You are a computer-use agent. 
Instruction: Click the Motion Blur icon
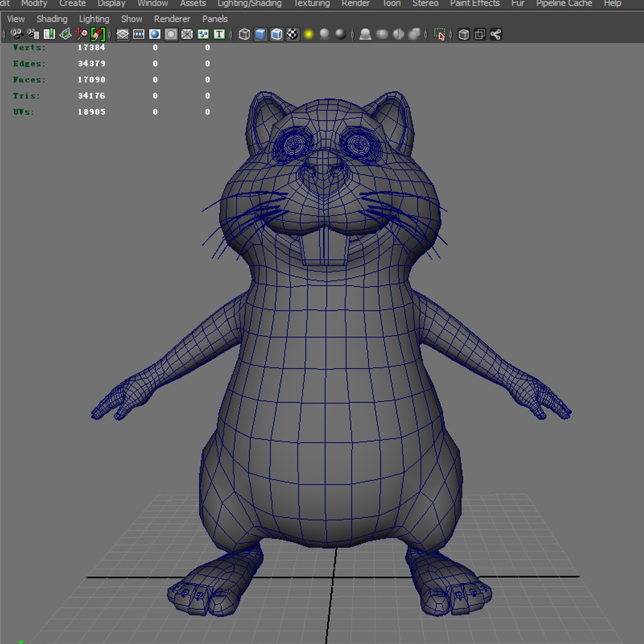[x=382, y=34]
